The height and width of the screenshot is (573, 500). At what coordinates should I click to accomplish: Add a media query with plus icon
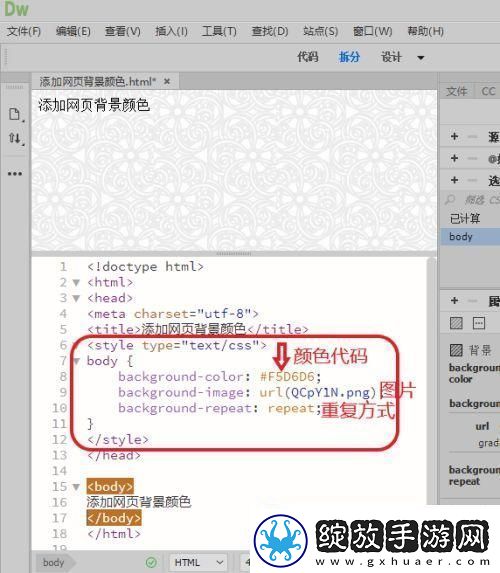pos(454,158)
